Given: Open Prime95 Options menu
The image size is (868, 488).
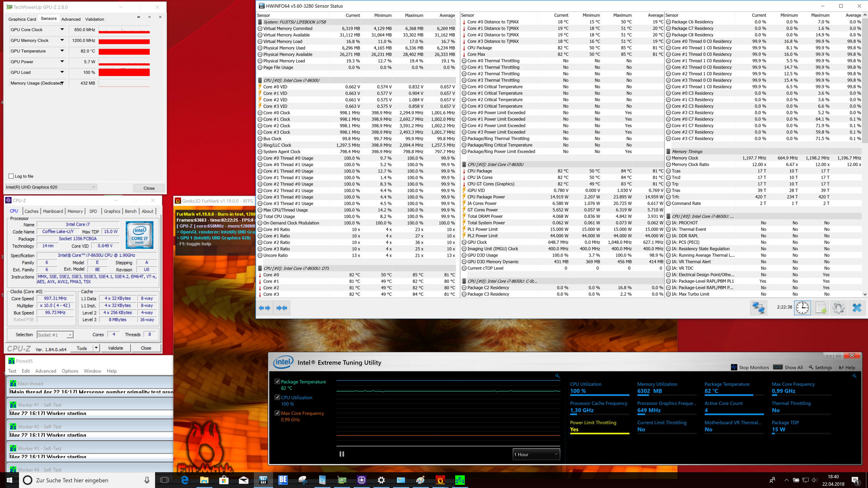Looking at the screenshot, I should coord(70,371).
